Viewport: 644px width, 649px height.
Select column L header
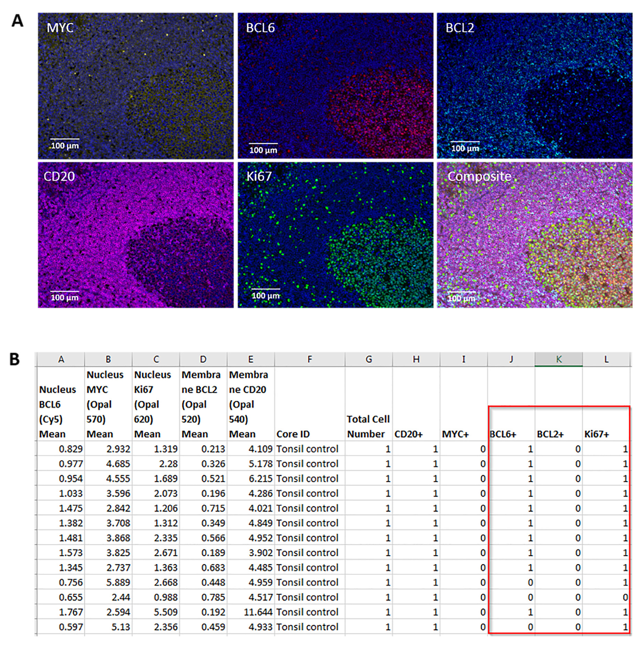pos(606,359)
